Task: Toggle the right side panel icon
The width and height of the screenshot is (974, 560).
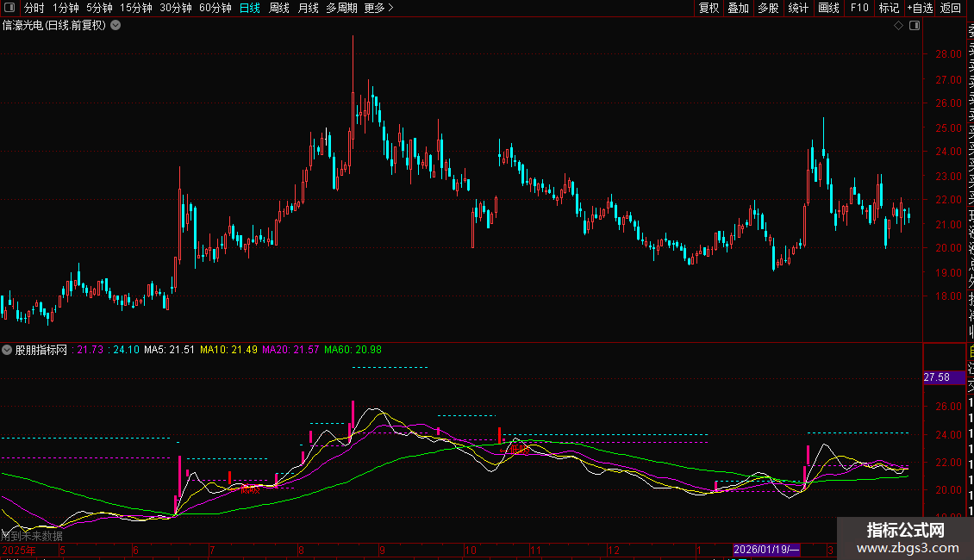Action: click(x=914, y=26)
